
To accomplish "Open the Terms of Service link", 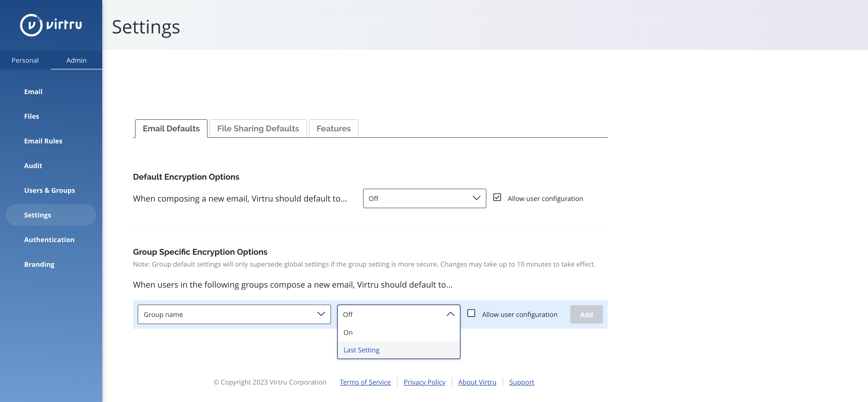I will point(365,382).
